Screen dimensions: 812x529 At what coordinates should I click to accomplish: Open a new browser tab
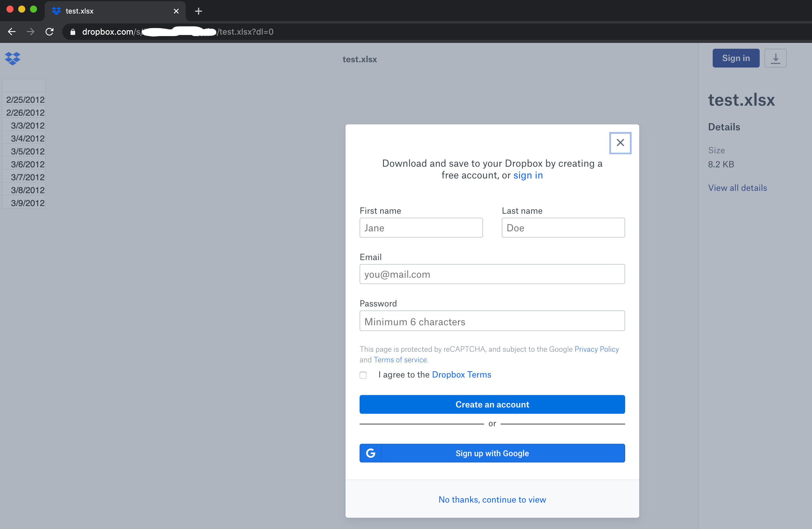199,11
